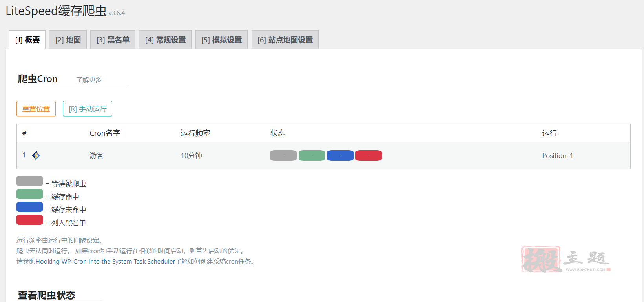Click the row number 1 in the cron table

[24, 155]
